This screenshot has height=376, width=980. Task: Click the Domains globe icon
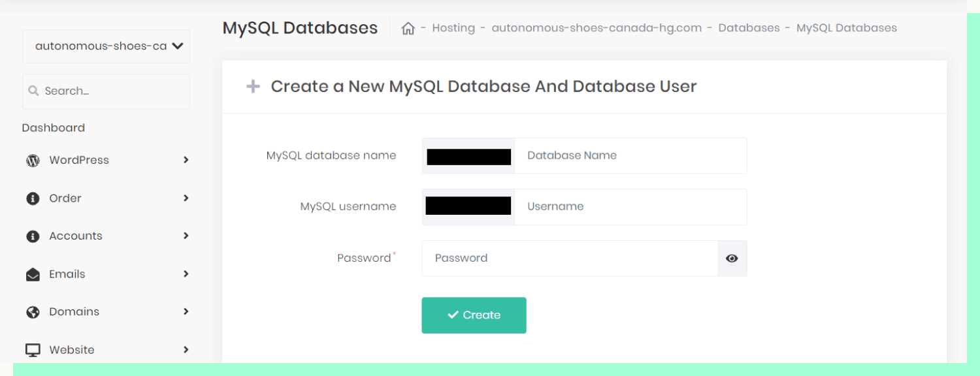(x=33, y=312)
